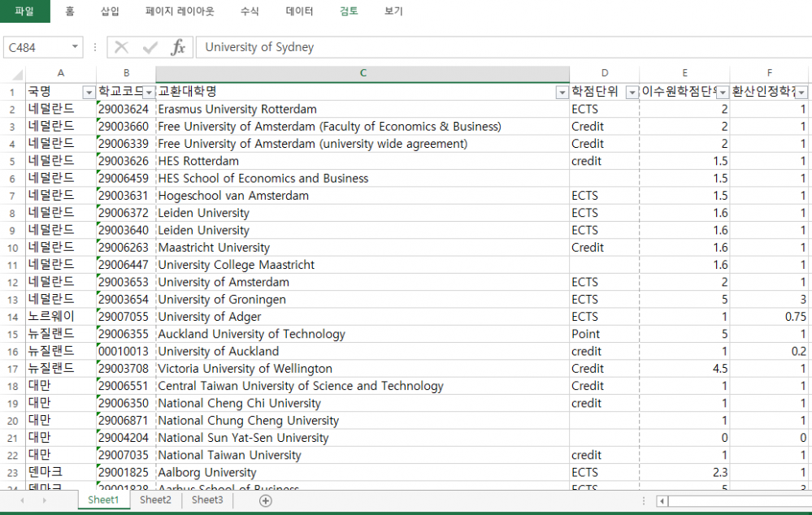This screenshot has height=515, width=812.
Task: Add a new sheet with plus icon
Action: 265,500
